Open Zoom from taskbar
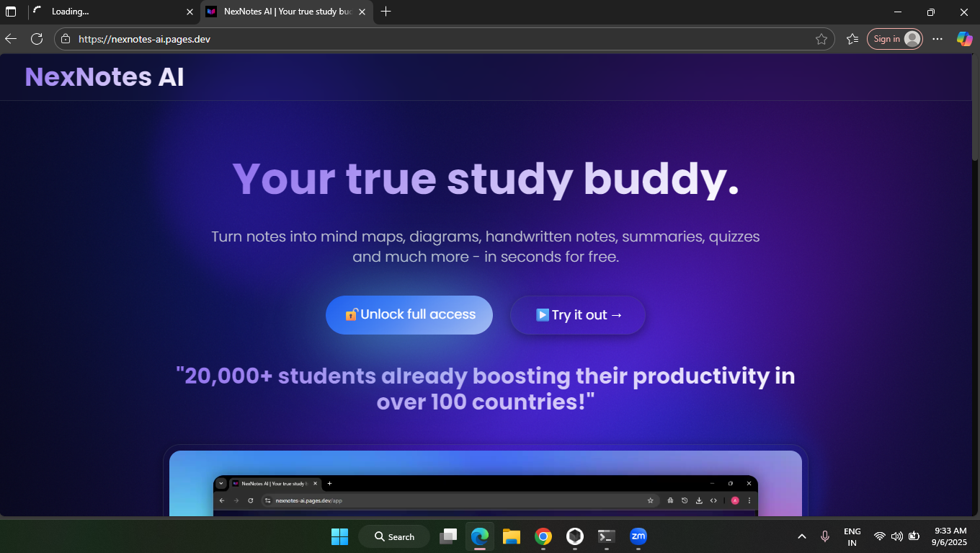 pos(638,536)
